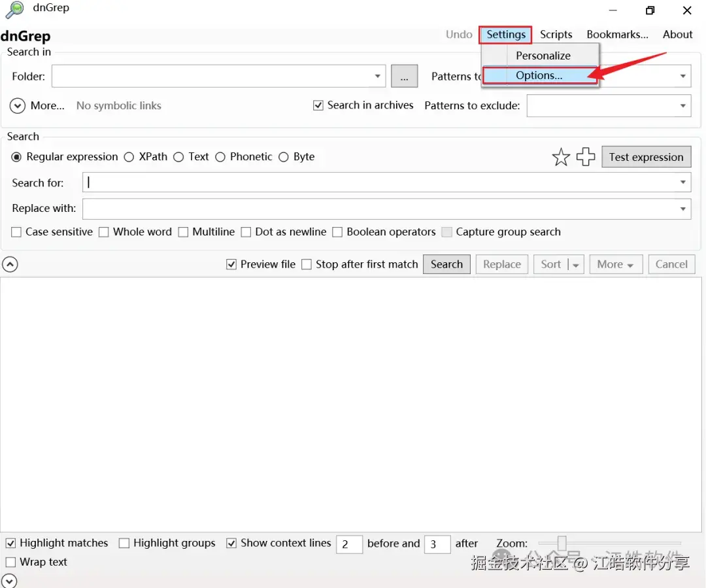Image resolution: width=706 pixels, height=588 pixels.
Task: Click the Sort button
Action: pos(550,264)
